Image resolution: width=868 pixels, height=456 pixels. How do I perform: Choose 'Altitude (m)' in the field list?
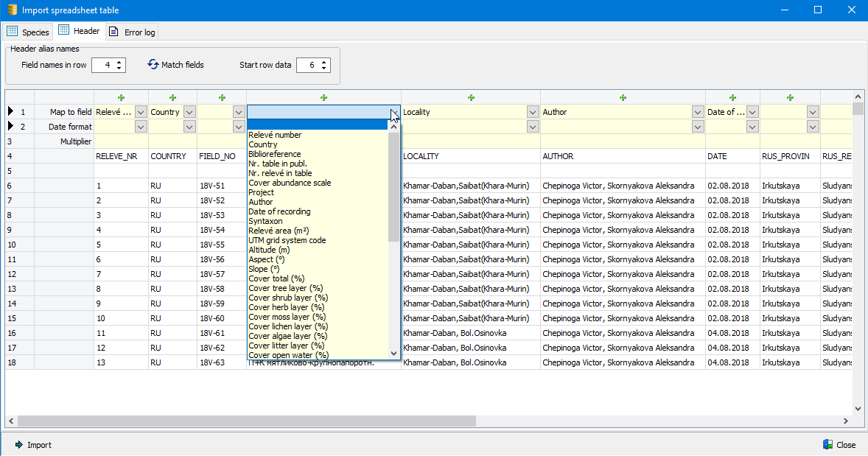[x=269, y=250]
